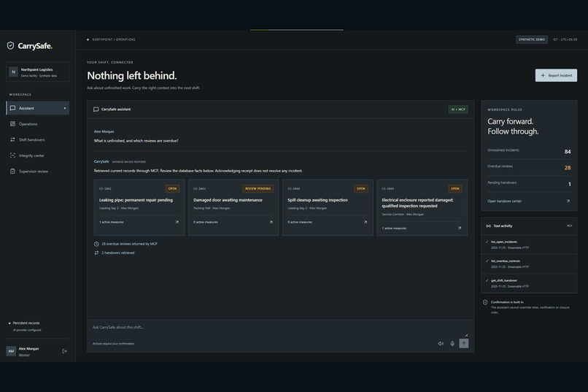Click the Overdue reviews count 28
The width and height of the screenshot is (588, 392).
click(x=568, y=168)
